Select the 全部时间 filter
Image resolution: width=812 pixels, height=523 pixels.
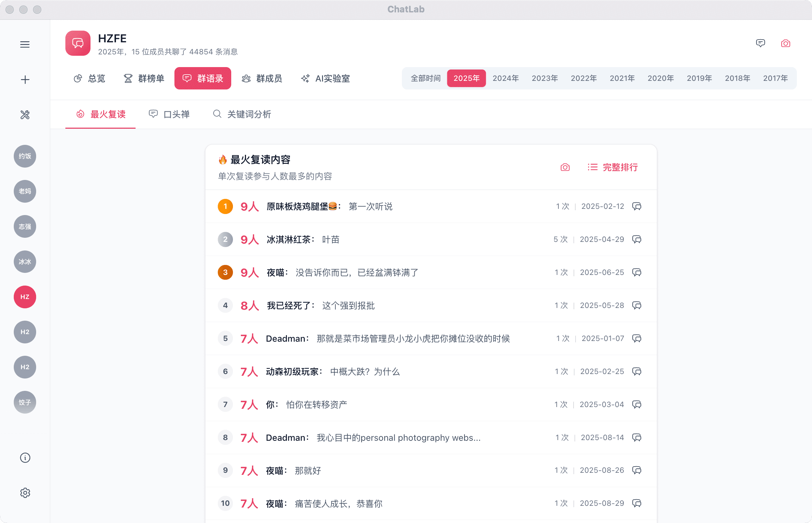tap(426, 78)
